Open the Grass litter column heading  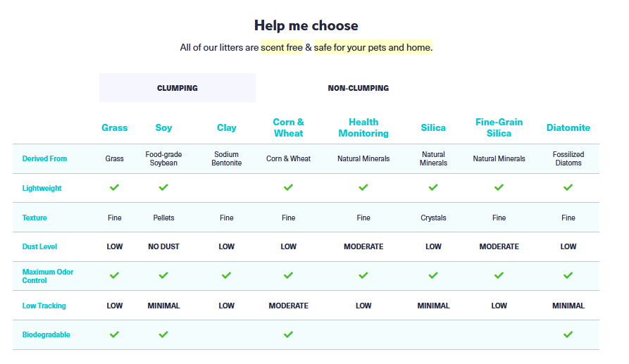(114, 127)
